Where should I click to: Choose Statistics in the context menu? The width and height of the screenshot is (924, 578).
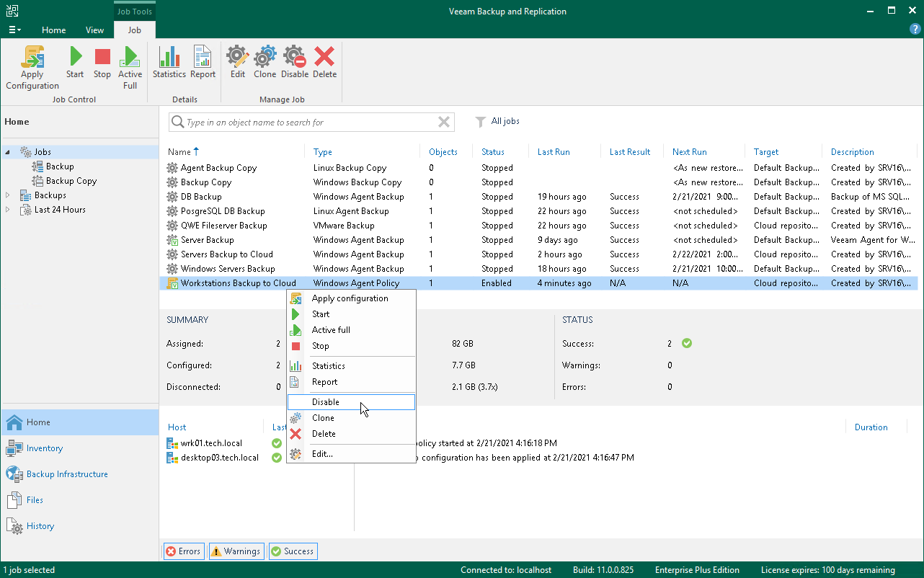(x=351, y=366)
